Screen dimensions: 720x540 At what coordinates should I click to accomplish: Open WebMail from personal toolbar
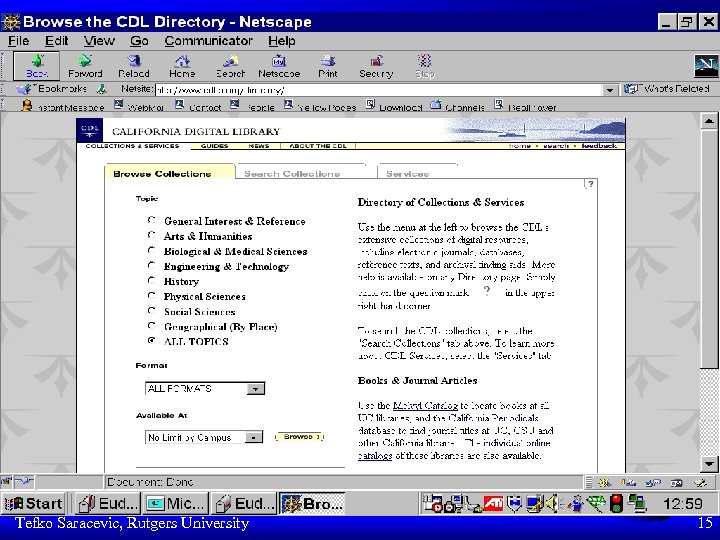139,107
